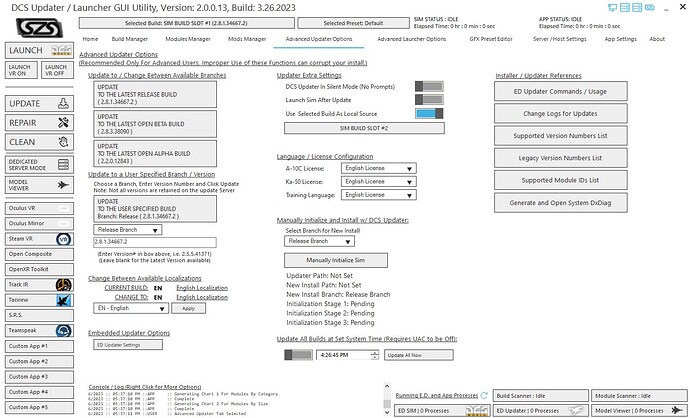Open Open Composite from the sidebar
Viewport: 690px width, 418px height.
pos(39,254)
